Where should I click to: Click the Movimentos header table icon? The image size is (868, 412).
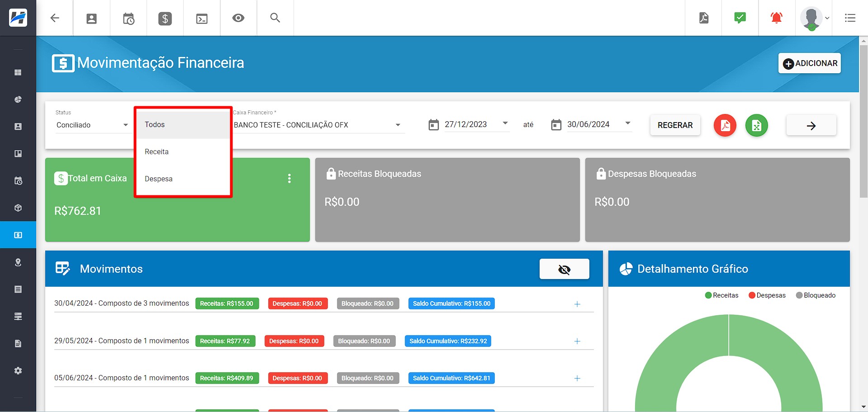point(62,269)
